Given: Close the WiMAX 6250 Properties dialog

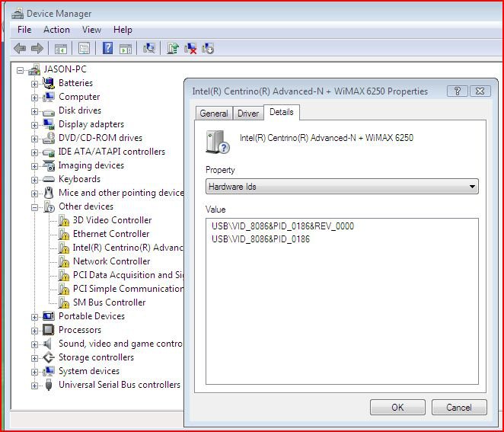Looking at the screenshot, I should 480,91.
